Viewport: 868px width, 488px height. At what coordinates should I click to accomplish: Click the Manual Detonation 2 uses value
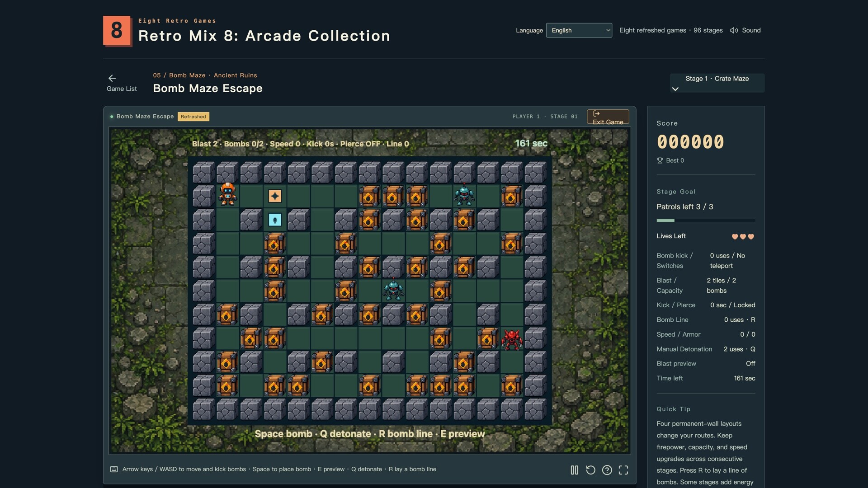pos(740,349)
